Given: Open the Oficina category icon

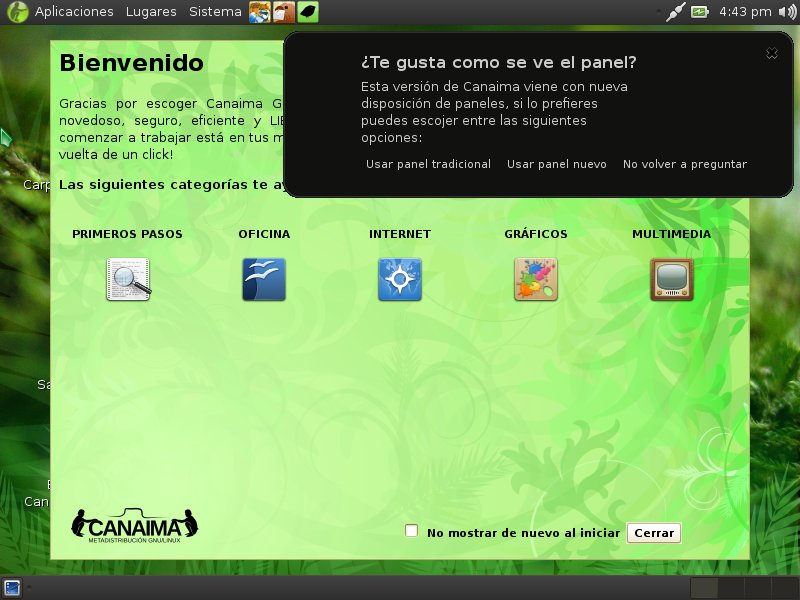Looking at the screenshot, I should [x=264, y=279].
